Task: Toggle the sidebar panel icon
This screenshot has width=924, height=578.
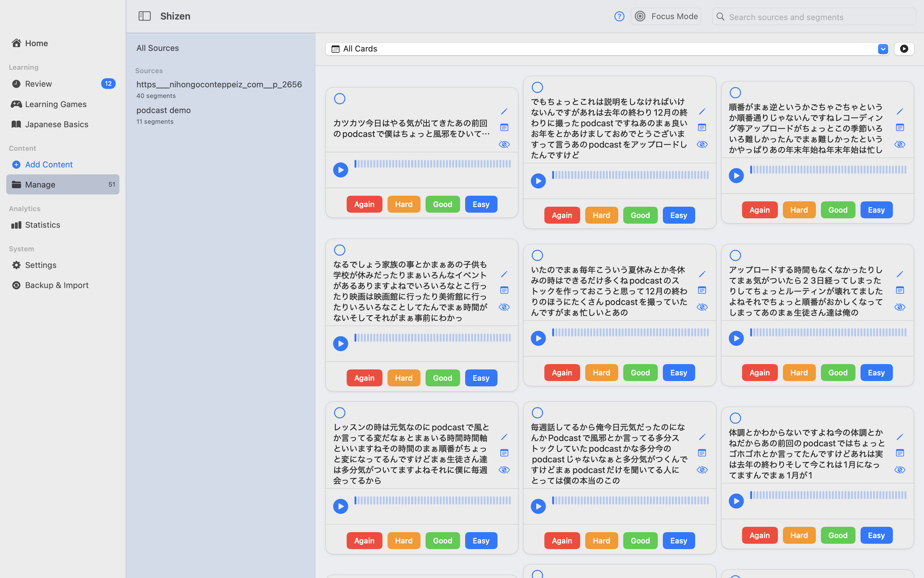Action: coord(145,16)
